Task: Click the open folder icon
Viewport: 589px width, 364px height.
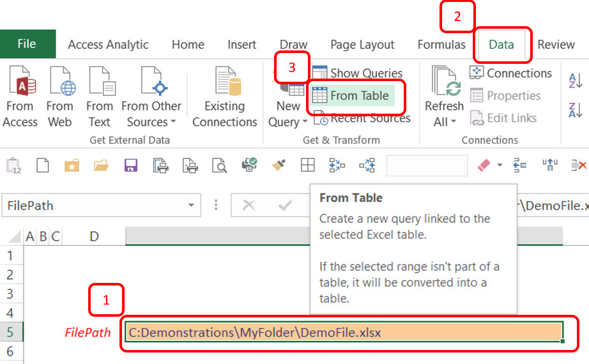Action: click(x=101, y=165)
